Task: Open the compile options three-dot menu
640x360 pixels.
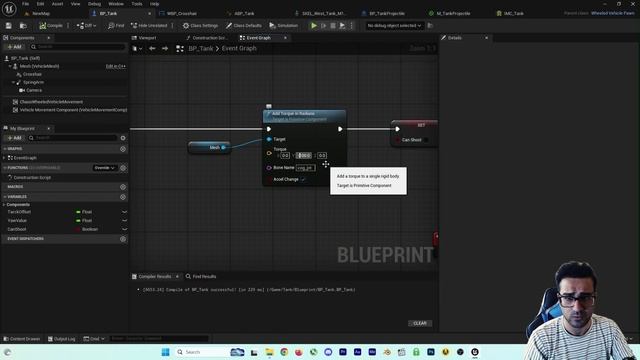Action: (68, 26)
